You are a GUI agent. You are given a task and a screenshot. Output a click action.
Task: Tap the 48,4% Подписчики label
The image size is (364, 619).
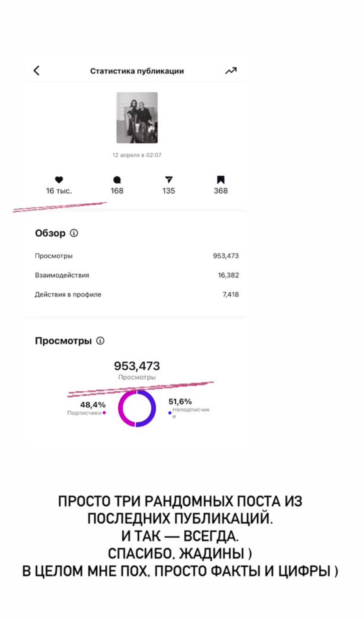point(86,408)
